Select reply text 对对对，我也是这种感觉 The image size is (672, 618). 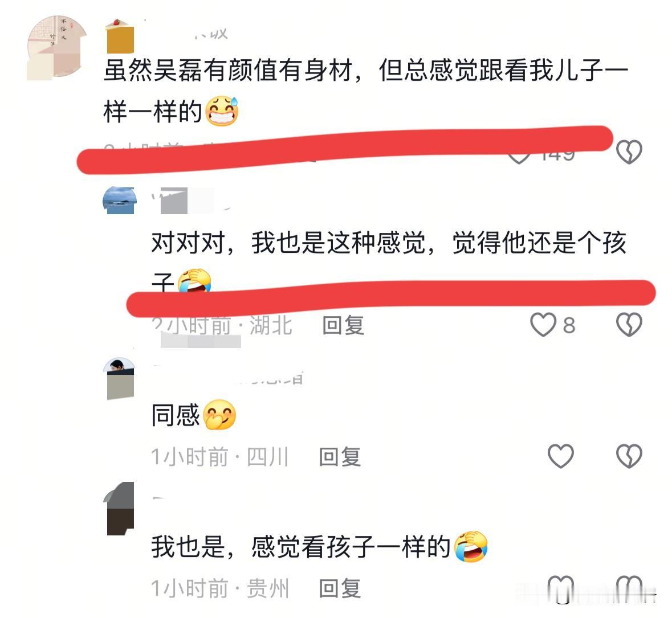[x=288, y=243]
